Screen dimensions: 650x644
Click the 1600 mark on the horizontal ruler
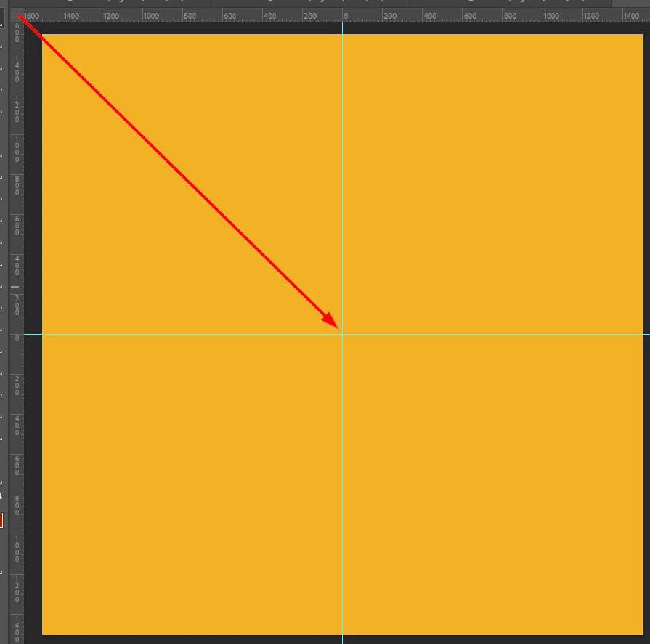(31, 16)
